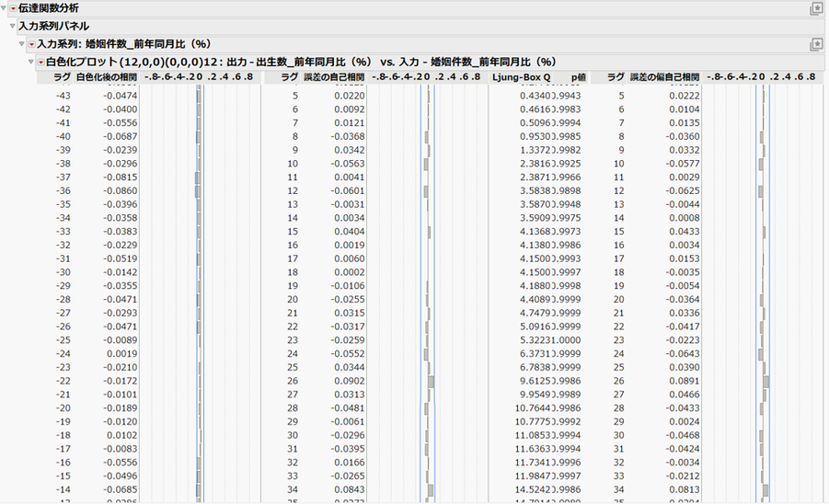Select partial autocorrelation value 0.0813

pyautogui.click(x=685, y=489)
